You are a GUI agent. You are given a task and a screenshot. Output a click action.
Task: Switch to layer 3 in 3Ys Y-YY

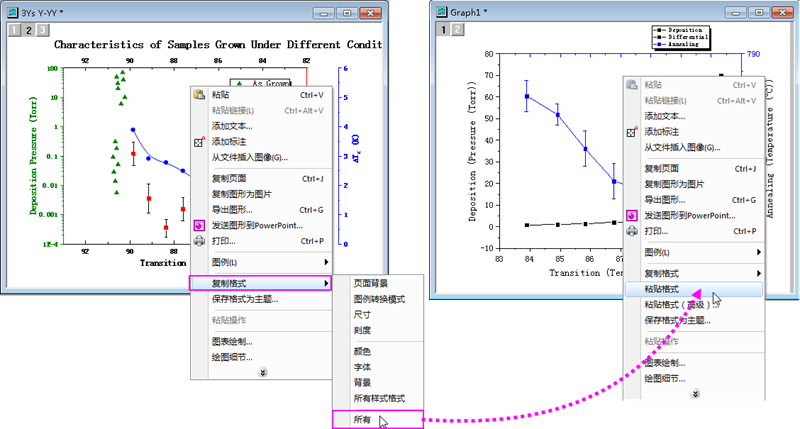pyautogui.click(x=43, y=30)
